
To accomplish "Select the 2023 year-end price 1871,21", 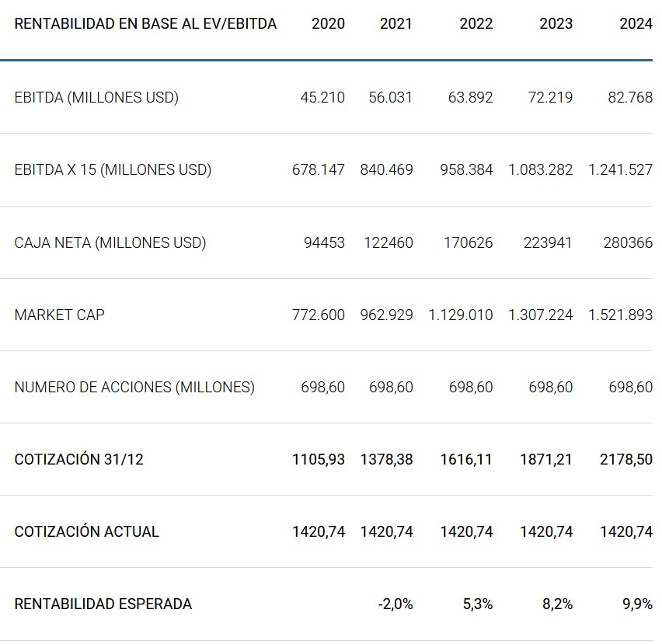I will [x=545, y=459].
